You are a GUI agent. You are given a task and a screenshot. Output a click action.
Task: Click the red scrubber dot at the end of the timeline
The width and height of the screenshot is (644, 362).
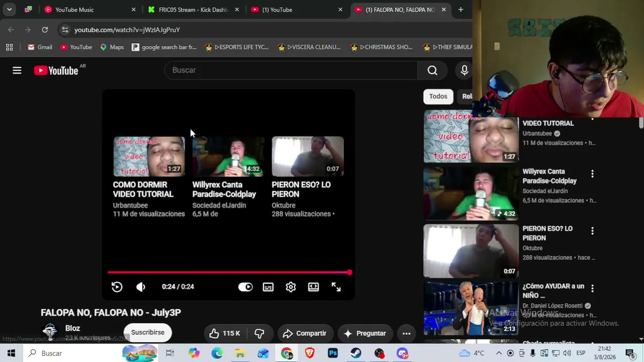(349, 273)
